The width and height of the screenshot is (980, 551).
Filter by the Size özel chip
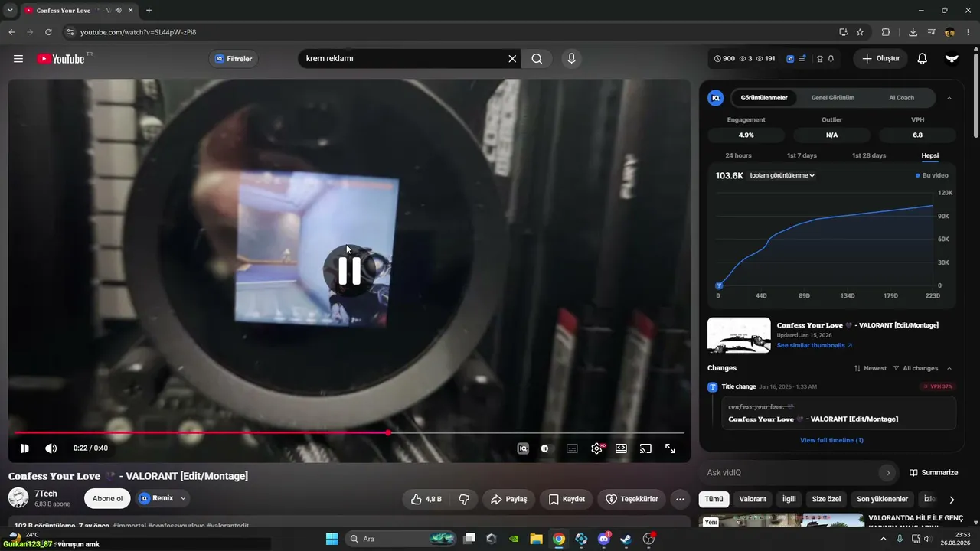pos(826,499)
